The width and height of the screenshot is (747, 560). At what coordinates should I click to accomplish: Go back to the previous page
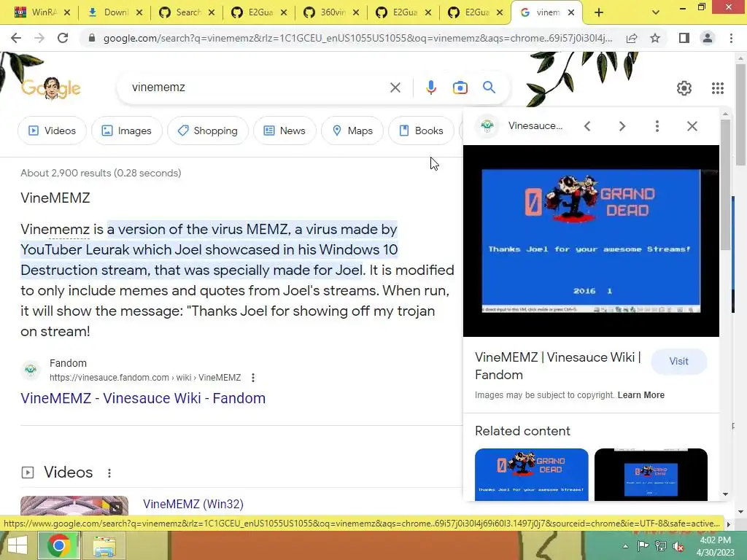click(x=16, y=38)
